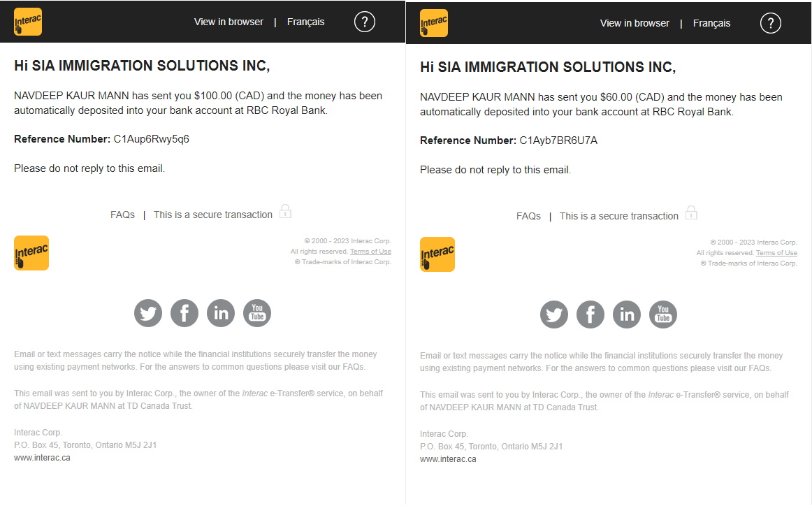Open Terms of Use in the $60.00 email
This screenshot has width=812, height=506.
[777, 253]
